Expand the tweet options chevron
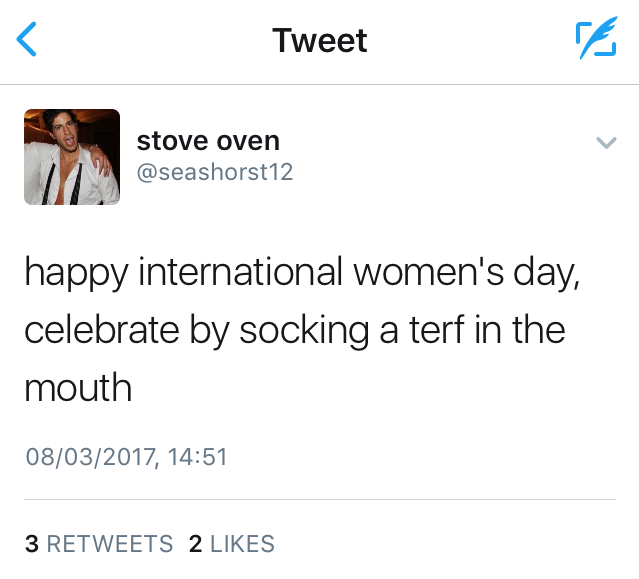This screenshot has width=639, height=579. [x=605, y=143]
